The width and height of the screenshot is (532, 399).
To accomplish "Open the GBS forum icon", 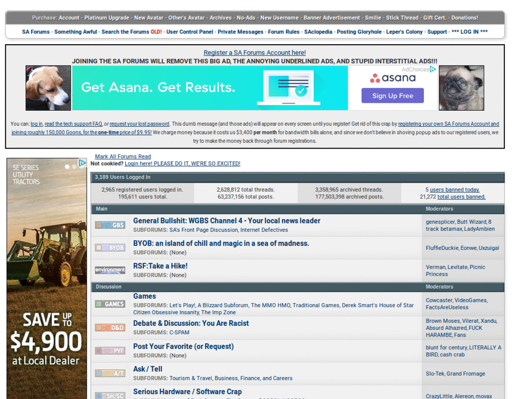I will (x=110, y=225).
